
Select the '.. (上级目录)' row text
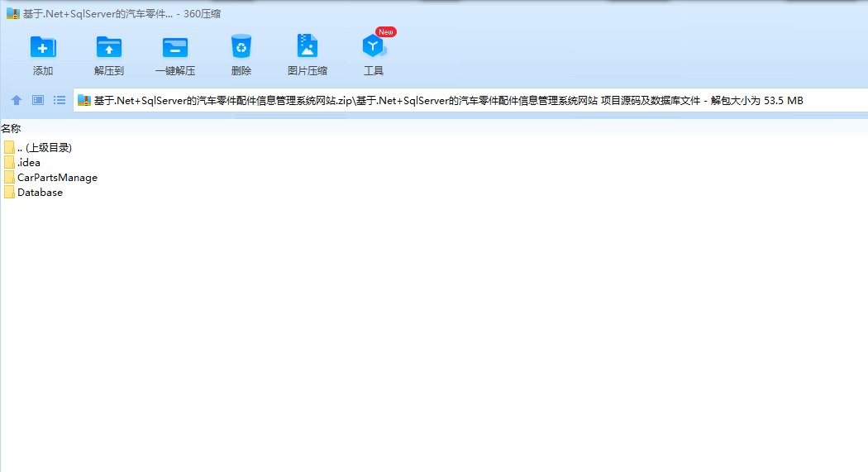click(x=45, y=147)
